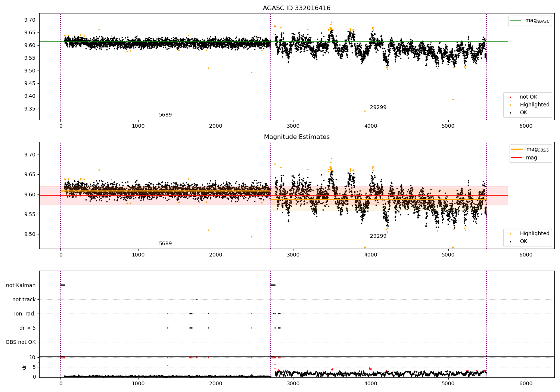Click the "9.40" y-tick of the top plot
The height and width of the screenshot is (392, 560).
pos(29,96)
